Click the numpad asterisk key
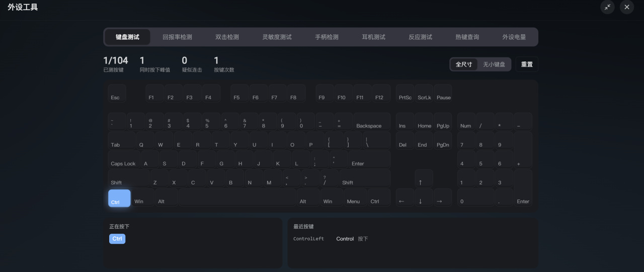 click(x=504, y=121)
